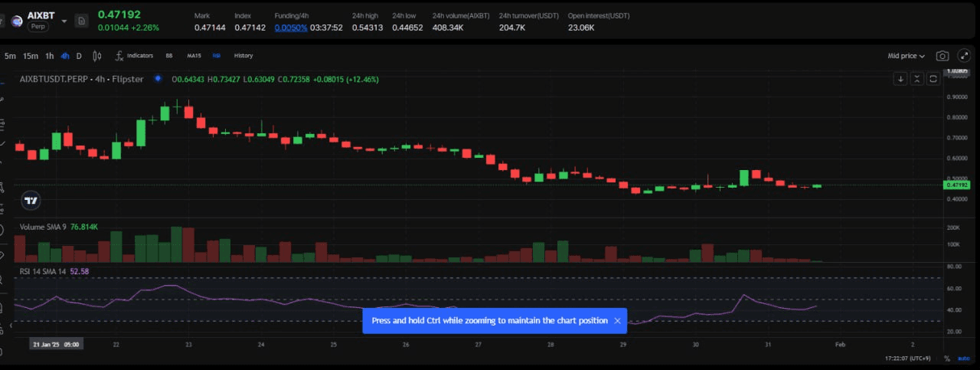Click the collapse pane arrows icon
This screenshot has width=980, height=370.
(x=917, y=79)
